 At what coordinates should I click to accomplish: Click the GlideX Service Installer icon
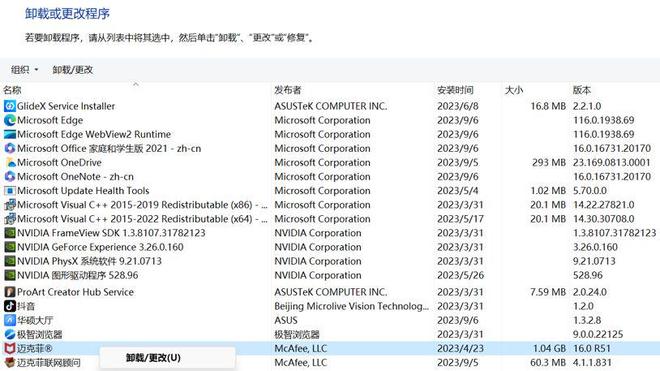[x=10, y=106]
